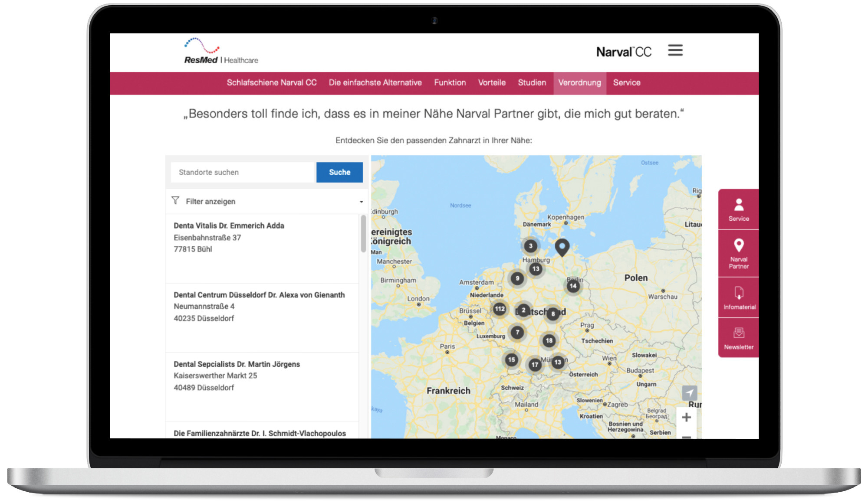The image size is (868, 503).
Task: Click the map cluster marker 2
Action: [x=523, y=310]
